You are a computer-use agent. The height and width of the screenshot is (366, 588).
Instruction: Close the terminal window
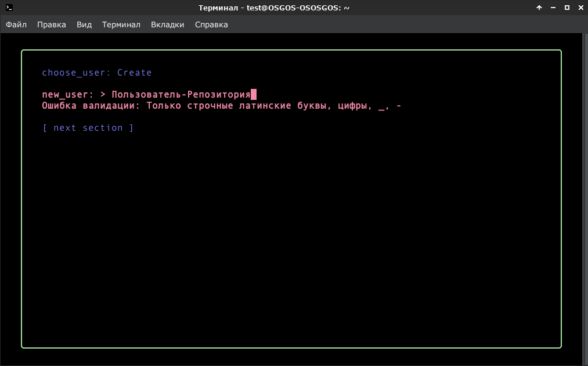pos(581,8)
